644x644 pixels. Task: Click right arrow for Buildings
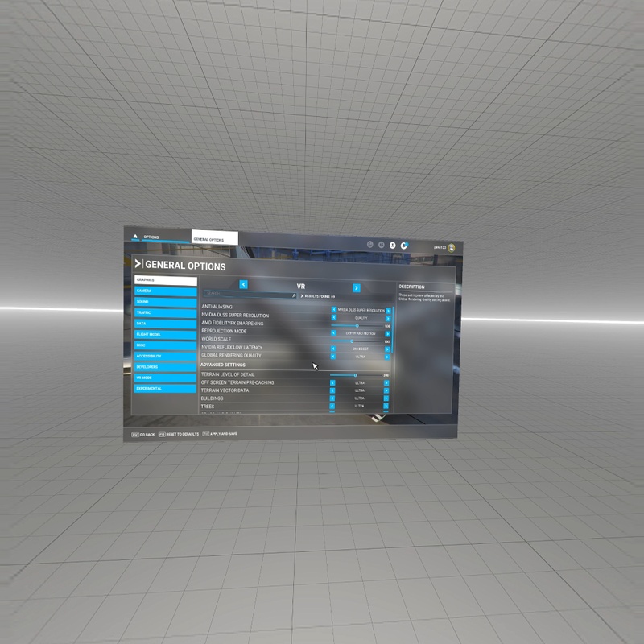point(386,398)
